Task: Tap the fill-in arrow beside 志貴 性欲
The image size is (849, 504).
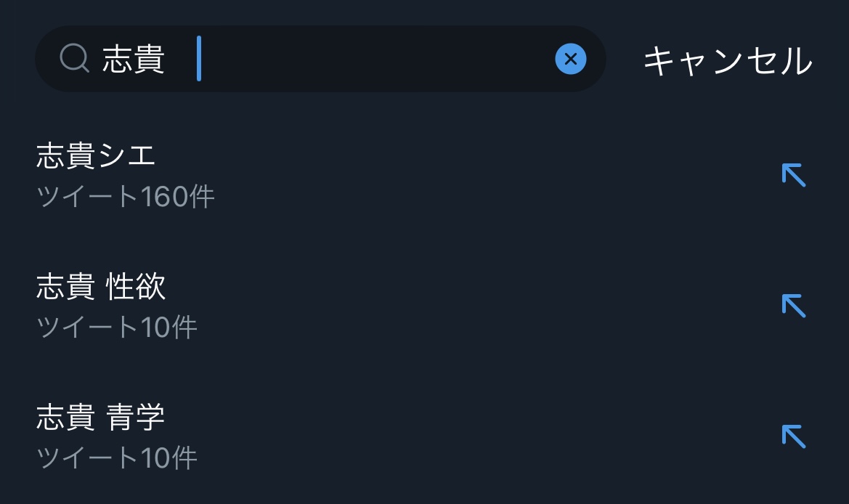Action: 793,306
